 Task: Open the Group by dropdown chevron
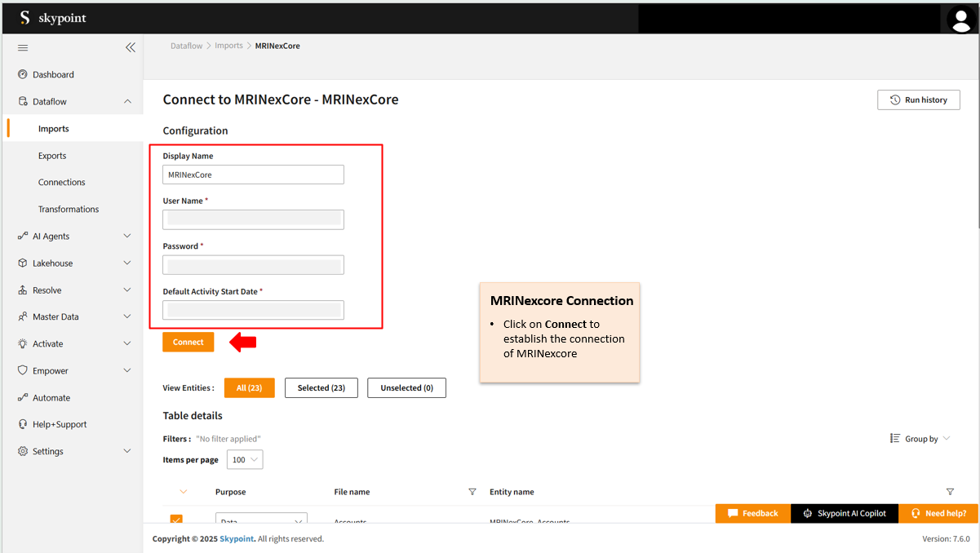(x=947, y=438)
